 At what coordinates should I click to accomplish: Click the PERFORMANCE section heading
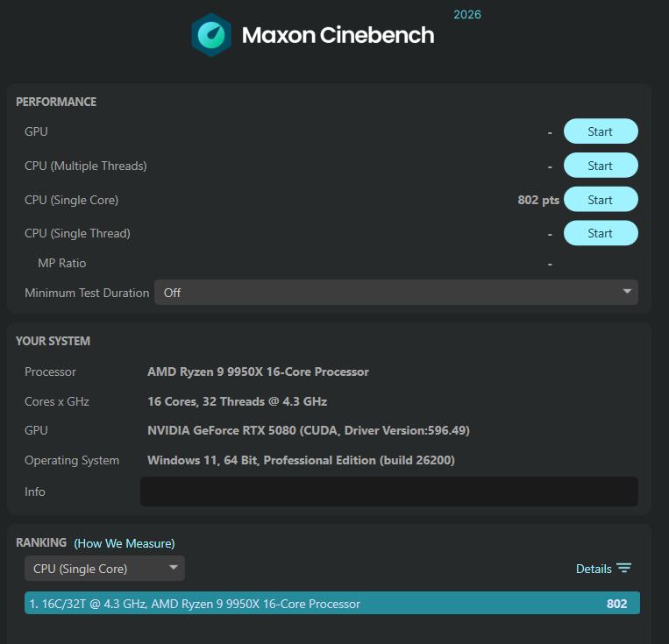coord(56,102)
